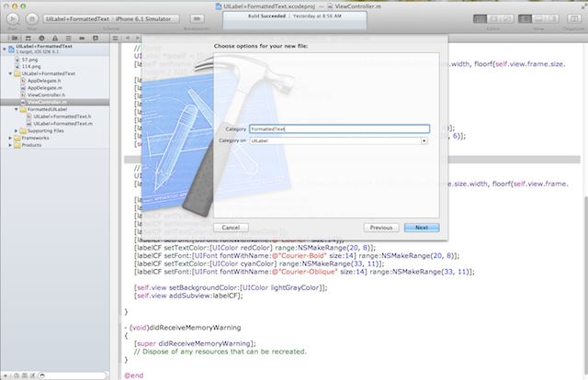Screen dimensions: 588x380
Task: Click the Stop button in the Xcode toolbar
Action: [x=32, y=18]
